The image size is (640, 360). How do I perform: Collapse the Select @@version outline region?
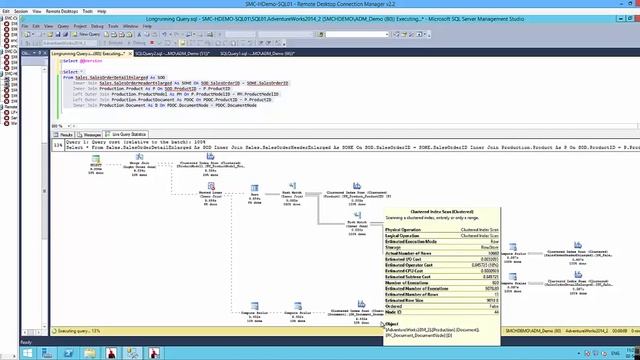[61, 61]
